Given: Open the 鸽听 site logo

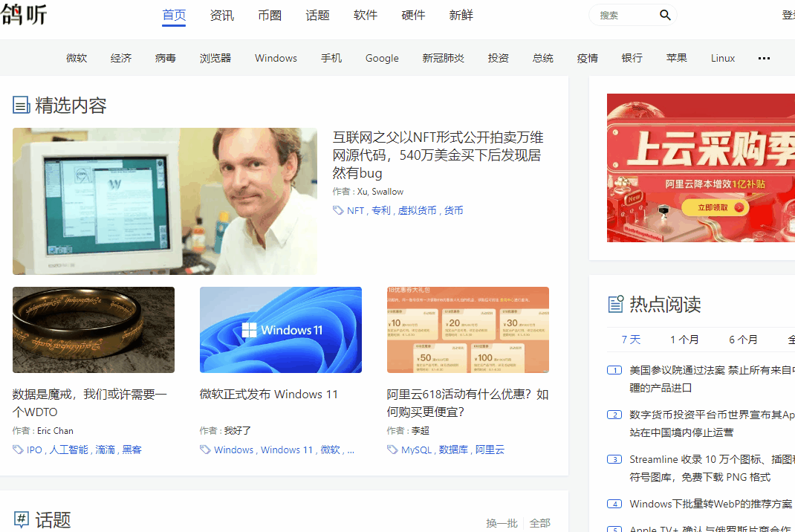Looking at the screenshot, I should [x=24, y=15].
